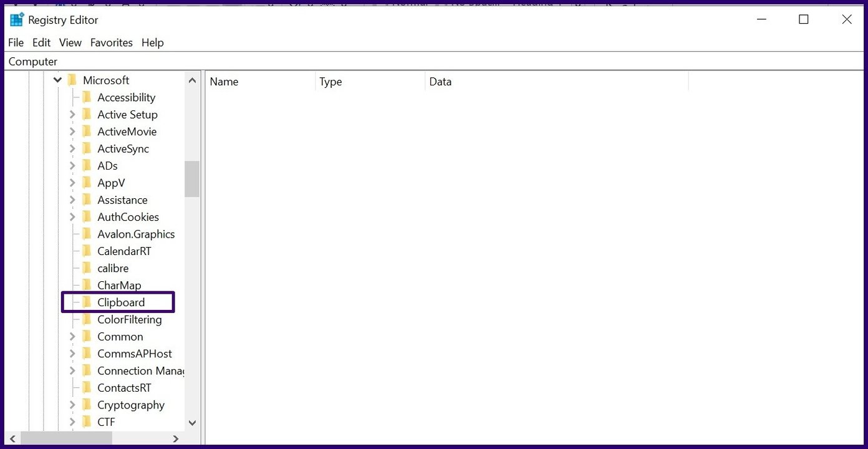Expand the Cryptography key
The image size is (868, 449).
click(72, 405)
